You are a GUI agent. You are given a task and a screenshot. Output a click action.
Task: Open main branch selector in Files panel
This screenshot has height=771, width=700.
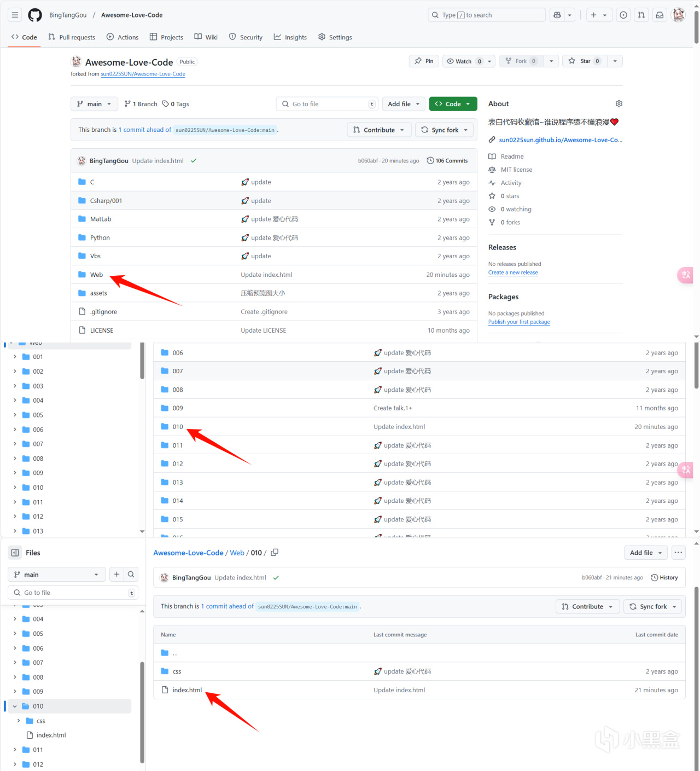57,574
